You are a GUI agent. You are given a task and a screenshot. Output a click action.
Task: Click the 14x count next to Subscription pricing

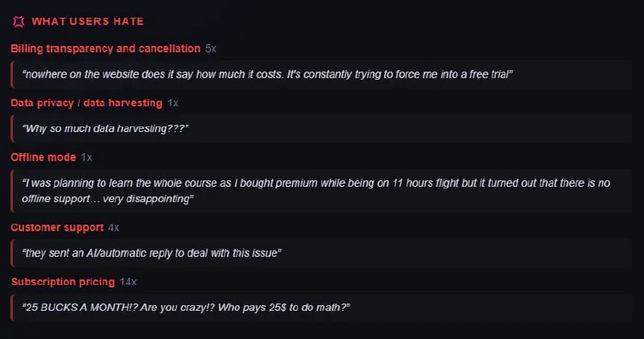pyautogui.click(x=128, y=282)
